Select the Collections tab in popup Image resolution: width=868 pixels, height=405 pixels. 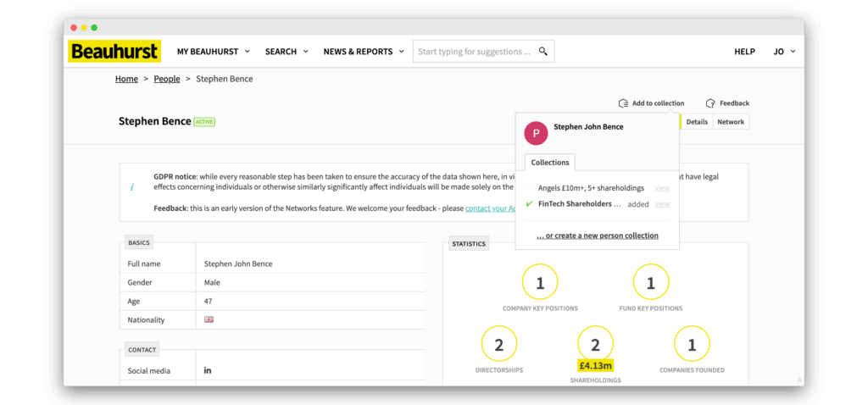pos(549,162)
